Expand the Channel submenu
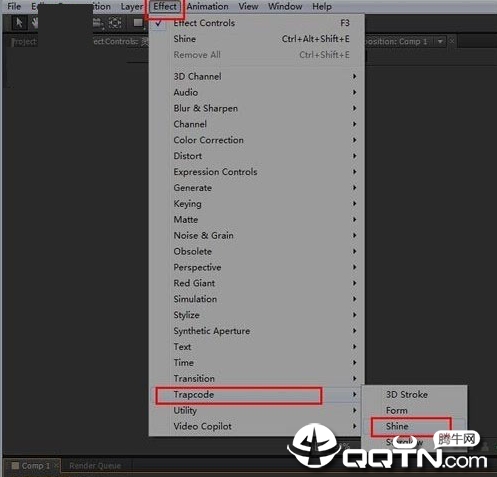 tap(257, 124)
